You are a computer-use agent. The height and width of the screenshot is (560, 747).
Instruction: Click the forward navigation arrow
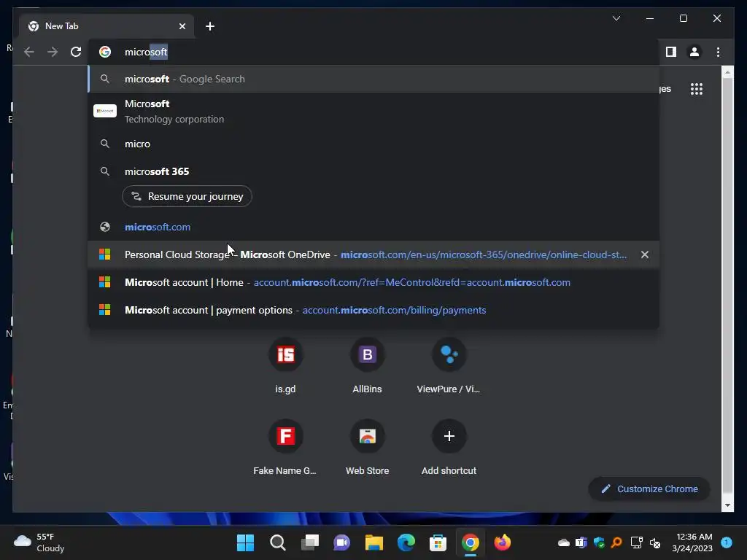[53, 52]
